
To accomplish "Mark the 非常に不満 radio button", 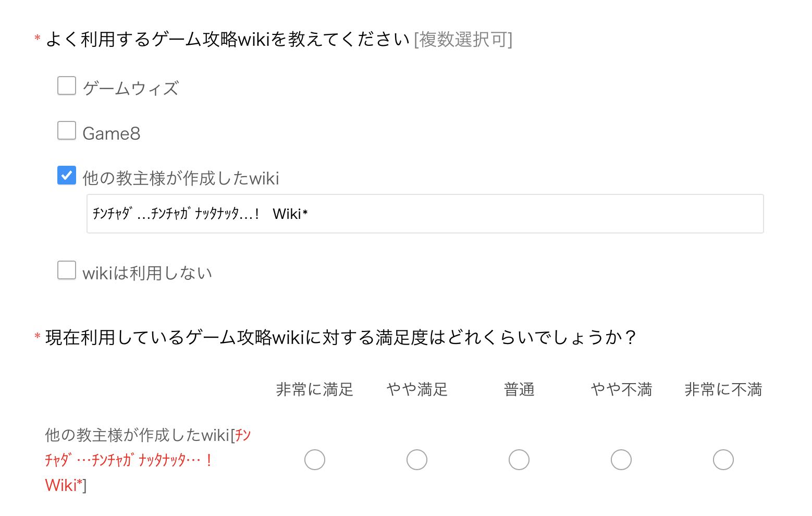I will tap(723, 460).
